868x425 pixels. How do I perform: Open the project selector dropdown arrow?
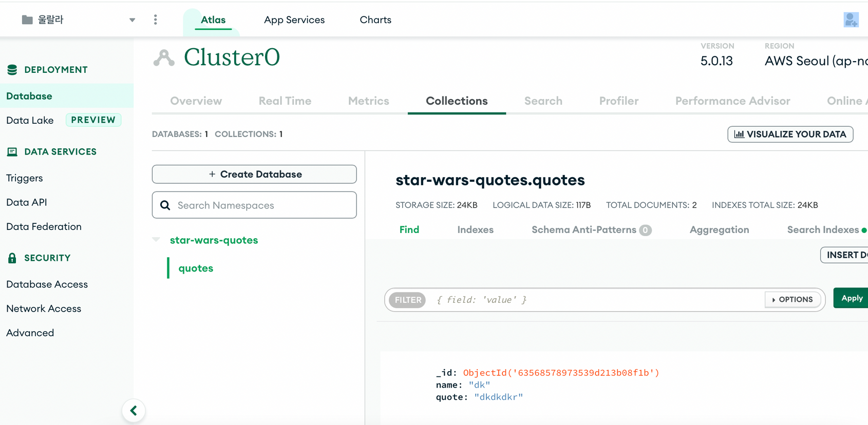(132, 20)
